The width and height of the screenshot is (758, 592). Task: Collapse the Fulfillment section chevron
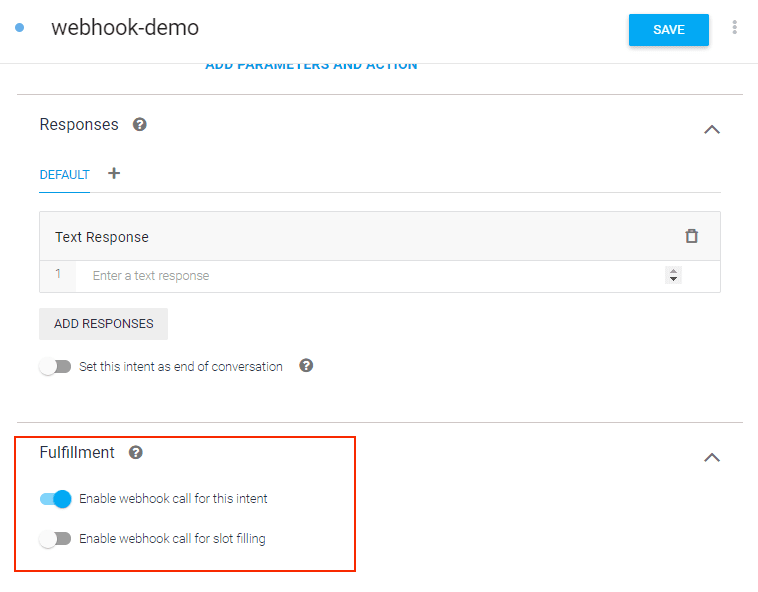(712, 458)
